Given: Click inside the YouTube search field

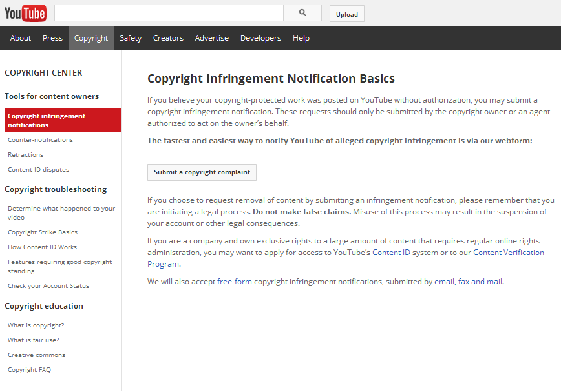Looking at the screenshot, I should tap(168, 13).
